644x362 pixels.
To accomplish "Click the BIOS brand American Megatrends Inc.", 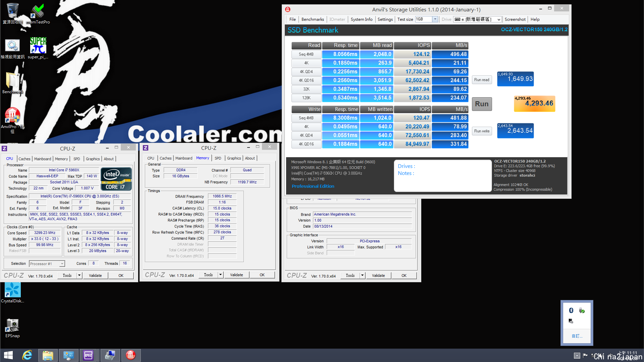I will coord(362,214).
